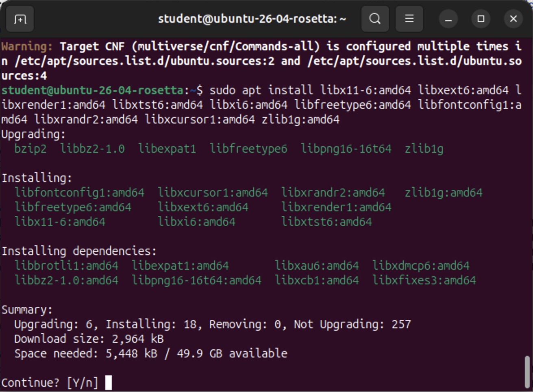Click the green student@ubuntu-26-04-rosetta prompt
The width and height of the screenshot is (533, 392).
click(92, 90)
